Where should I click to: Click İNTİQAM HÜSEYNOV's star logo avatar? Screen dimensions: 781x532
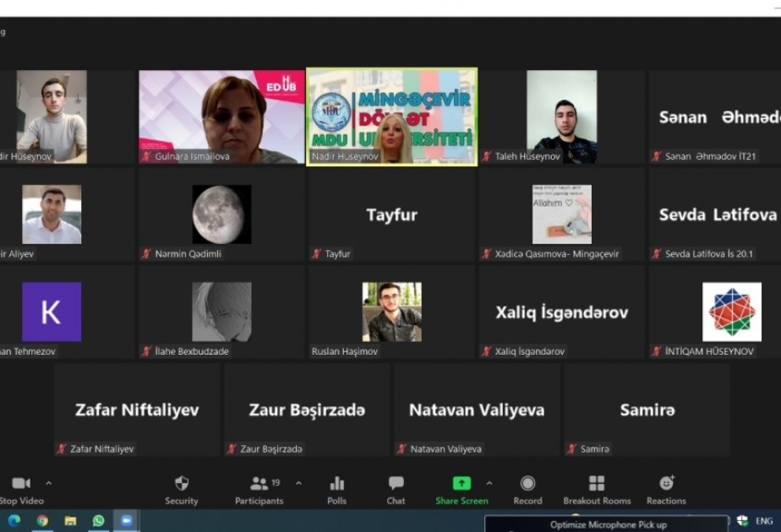click(x=732, y=312)
